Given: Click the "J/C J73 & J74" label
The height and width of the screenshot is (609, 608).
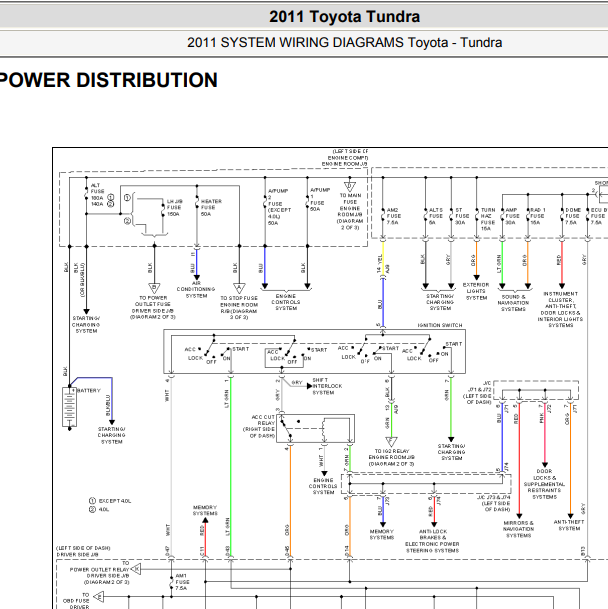Looking at the screenshot, I should tap(494, 503).
